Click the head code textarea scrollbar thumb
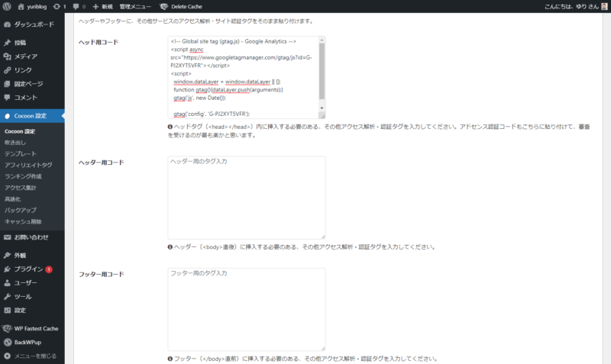 tap(322, 71)
